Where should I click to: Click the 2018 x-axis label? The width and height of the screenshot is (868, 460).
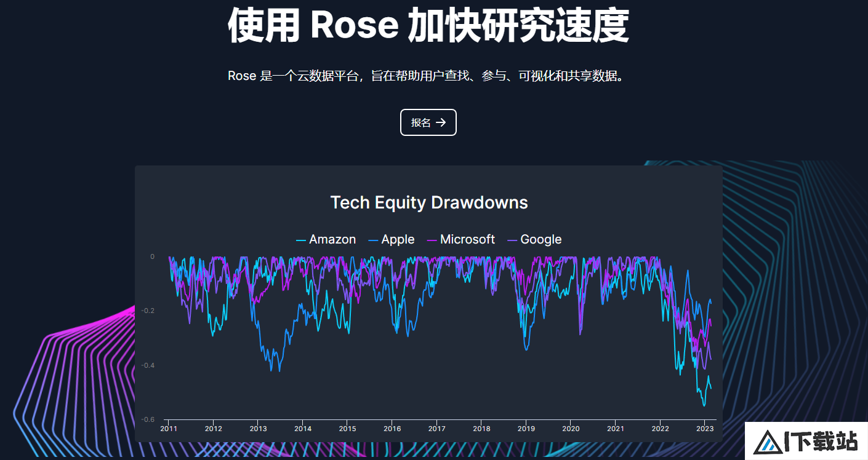(481, 429)
